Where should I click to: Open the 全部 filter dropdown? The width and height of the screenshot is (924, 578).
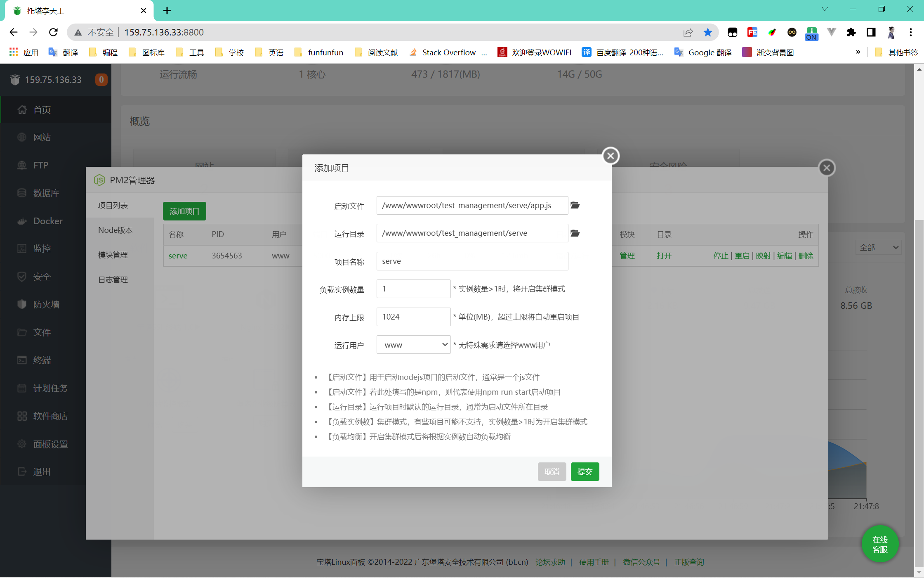tap(879, 247)
